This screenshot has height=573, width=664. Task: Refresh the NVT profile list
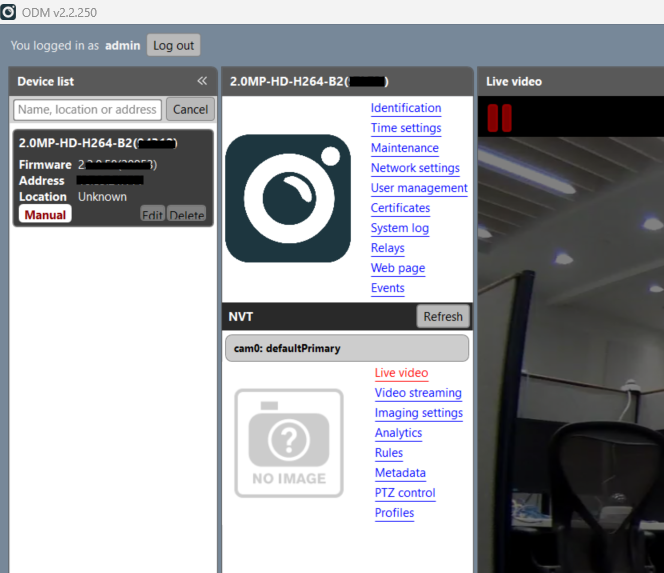coord(443,316)
